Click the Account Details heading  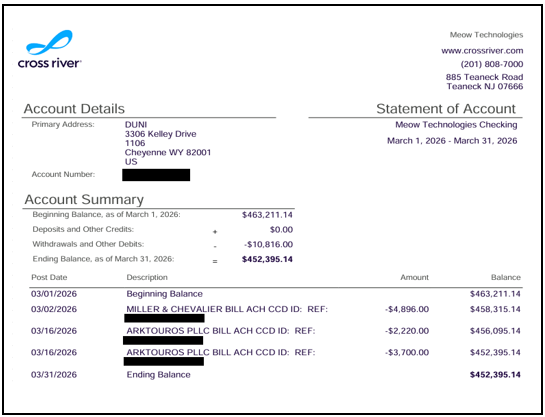74,109
